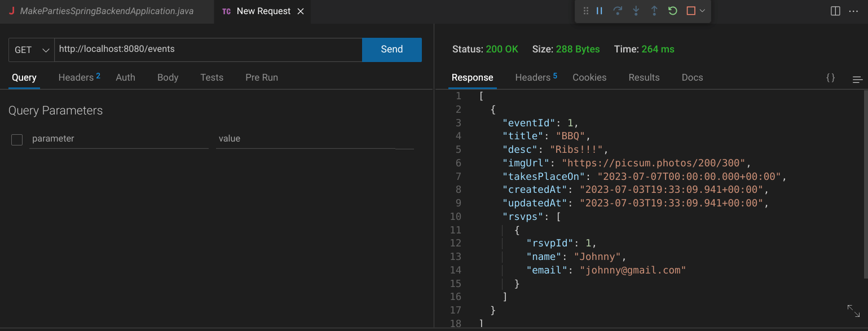Image resolution: width=868 pixels, height=331 pixels.
Task: Open the Tests tab
Action: point(212,77)
